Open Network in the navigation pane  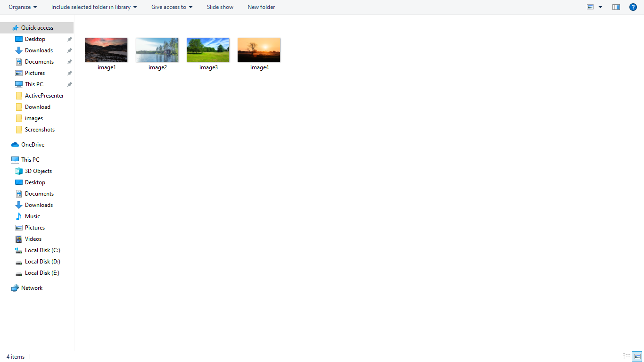(31, 288)
